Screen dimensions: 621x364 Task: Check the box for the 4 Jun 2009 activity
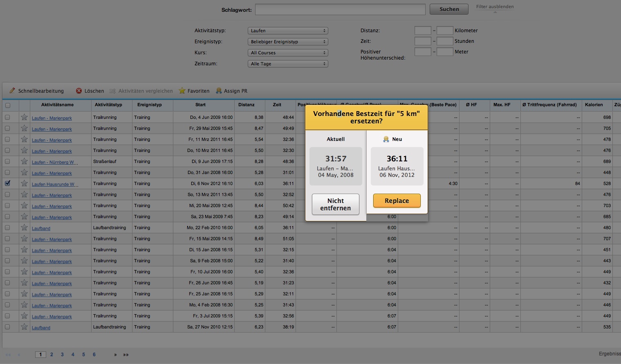click(7, 117)
